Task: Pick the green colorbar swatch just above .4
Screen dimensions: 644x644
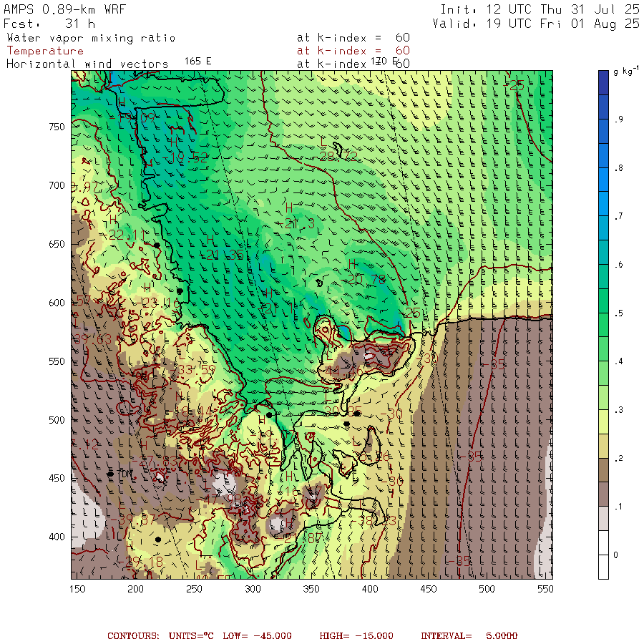Action: pyautogui.click(x=603, y=349)
